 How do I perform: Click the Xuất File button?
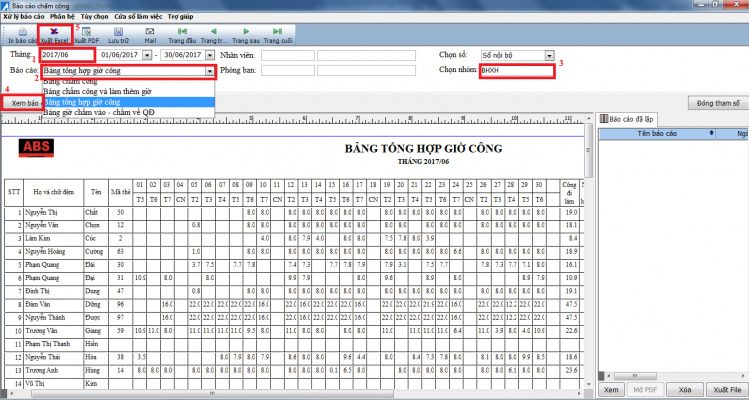726,388
